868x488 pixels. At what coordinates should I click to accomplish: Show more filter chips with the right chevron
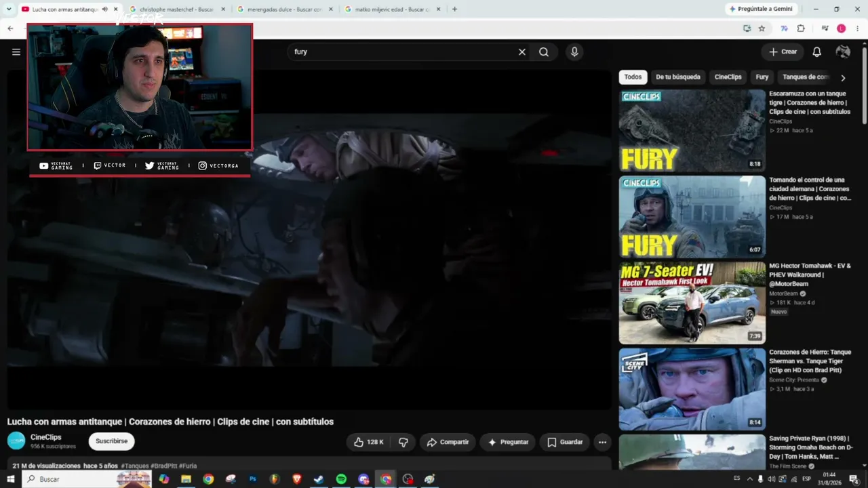[843, 77]
